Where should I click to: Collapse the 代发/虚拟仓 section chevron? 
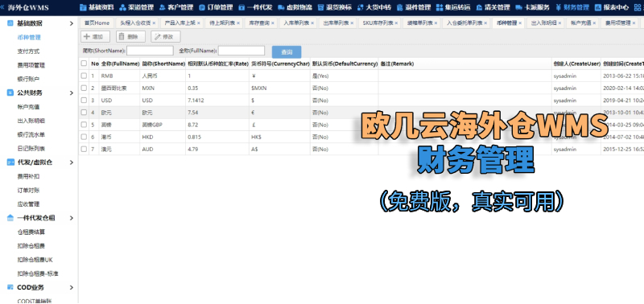pos(72,162)
